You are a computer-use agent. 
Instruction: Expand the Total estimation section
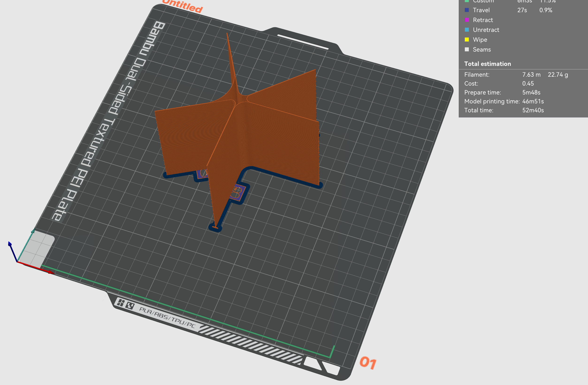(x=487, y=64)
